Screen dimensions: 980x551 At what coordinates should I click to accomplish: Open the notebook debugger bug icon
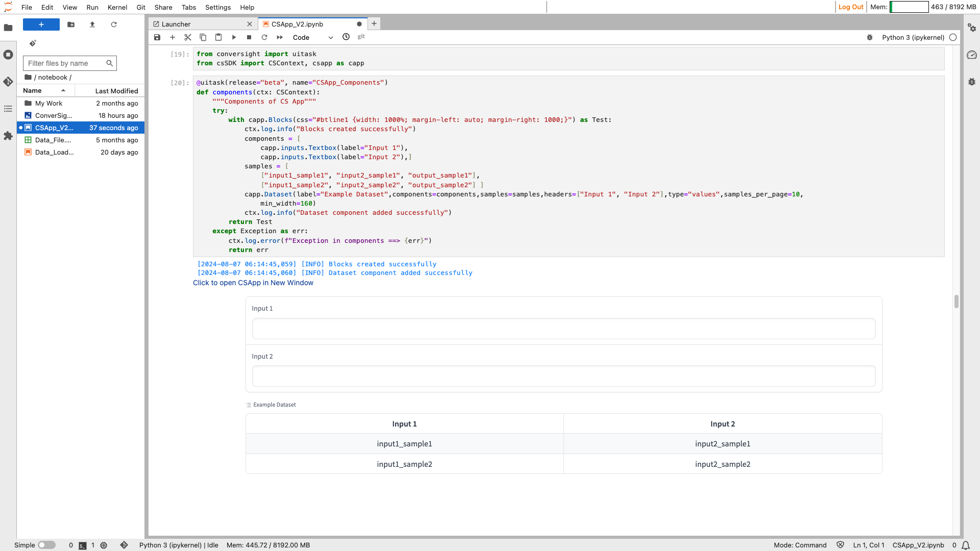click(870, 37)
